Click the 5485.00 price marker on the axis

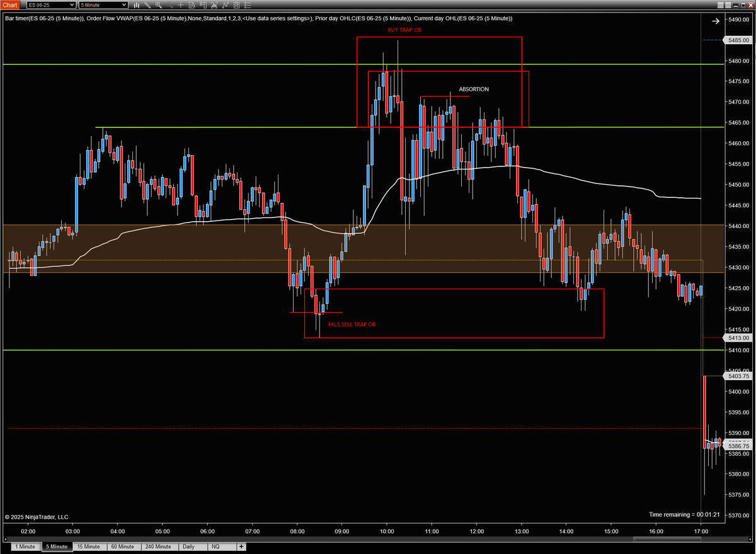736,40
